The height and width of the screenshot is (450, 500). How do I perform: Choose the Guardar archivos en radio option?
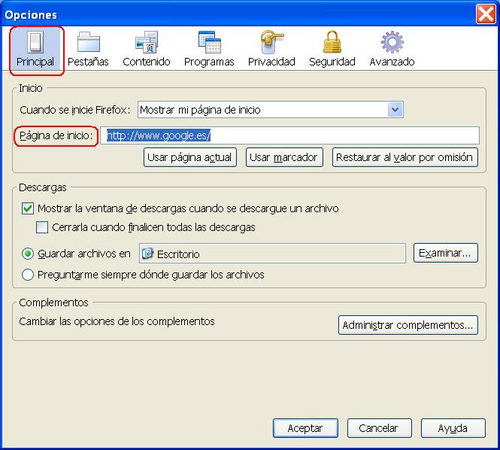pyautogui.click(x=28, y=254)
